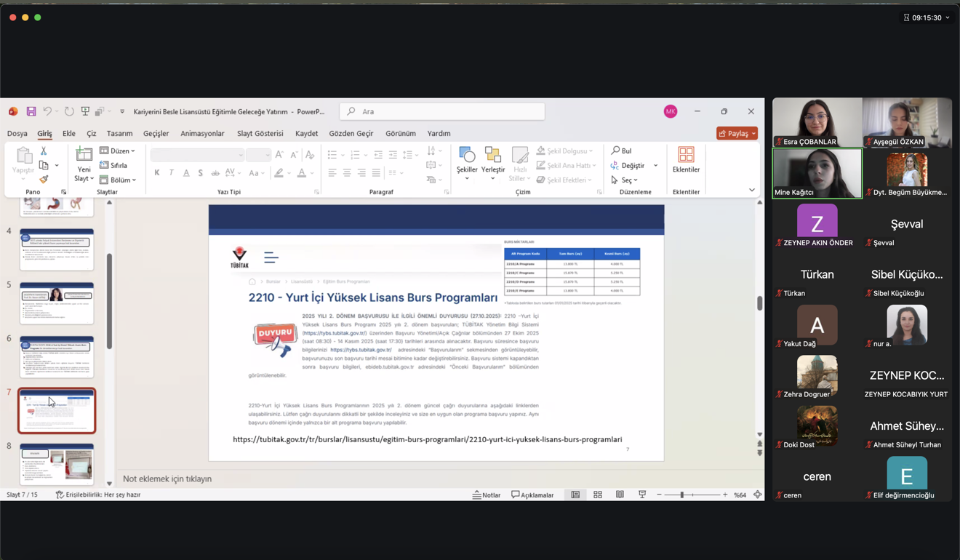This screenshot has width=960, height=560.
Task: Click the Bul find button
Action: point(622,151)
